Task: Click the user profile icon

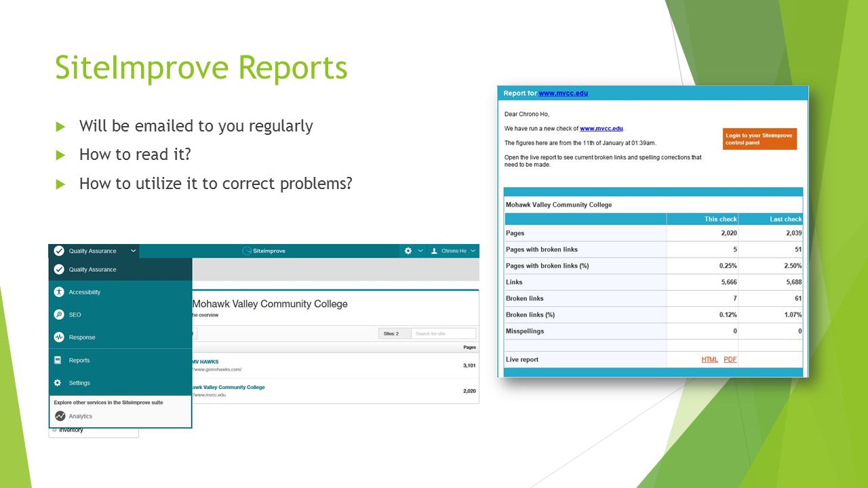Action: 435,251
